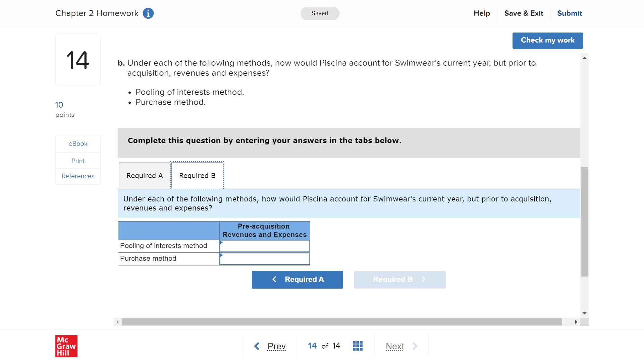
Task: Click the info icon beside Chapter 2 Homework
Action: click(148, 13)
